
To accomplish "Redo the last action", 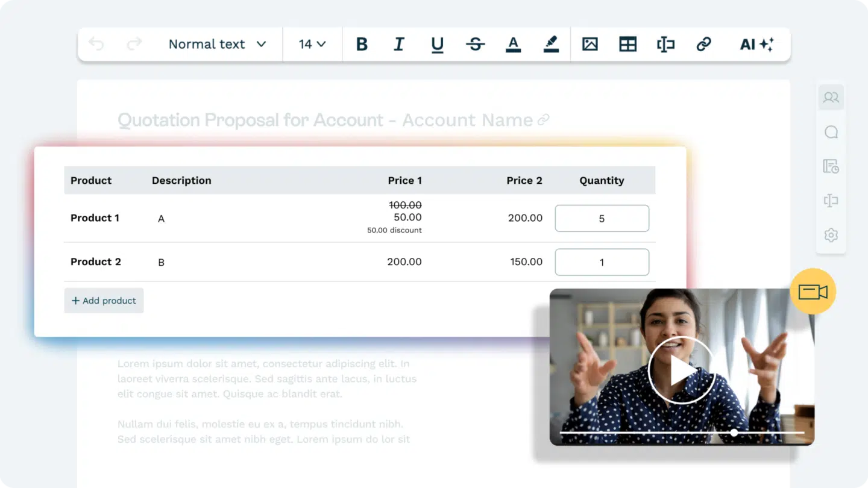I will (134, 44).
